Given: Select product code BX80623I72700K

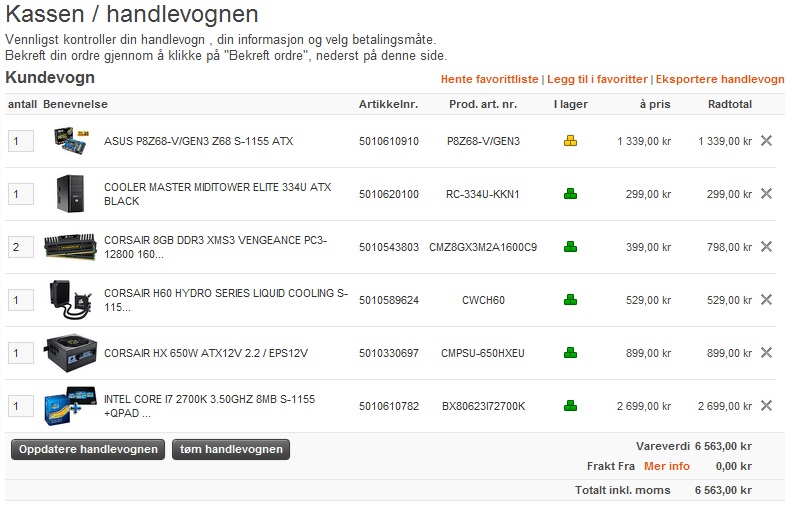Looking at the screenshot, I should (x=484, y=406).
